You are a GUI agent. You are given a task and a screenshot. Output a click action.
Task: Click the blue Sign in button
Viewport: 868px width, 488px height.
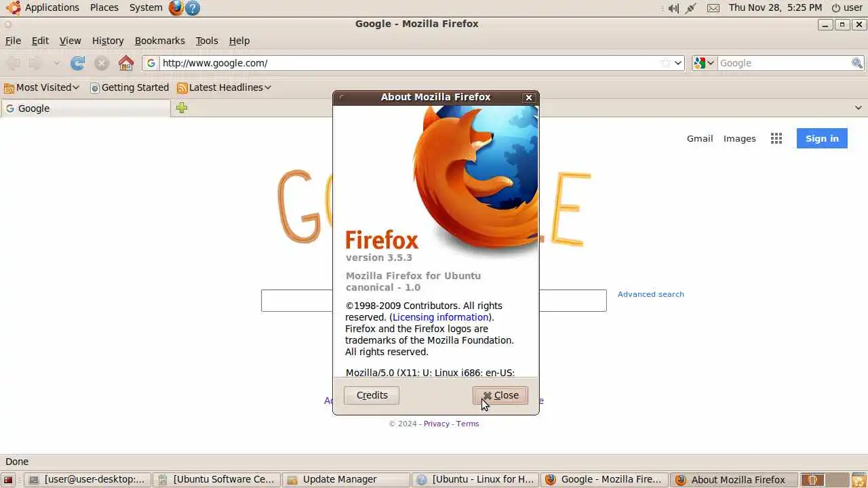point(822,138)
